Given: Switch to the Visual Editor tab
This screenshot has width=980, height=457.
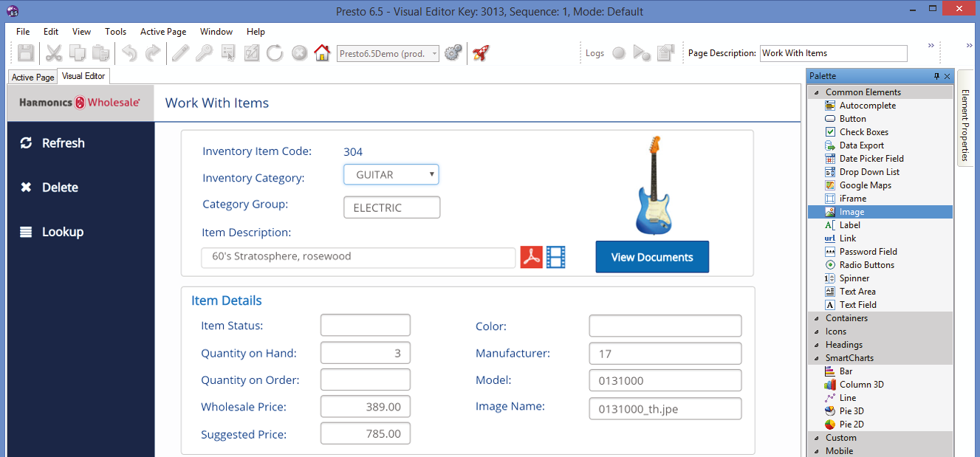Looking at the screenshot, I should [x=83, y=76].
